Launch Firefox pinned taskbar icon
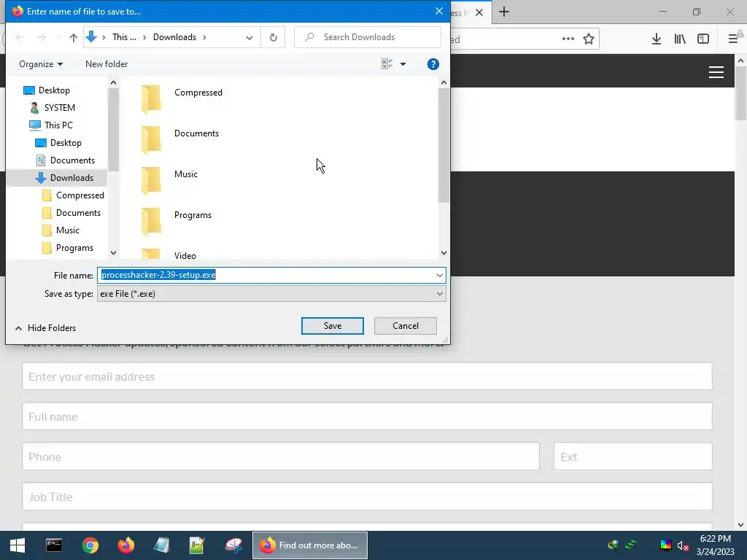The width and height of the screenshot is (747, 560). (x=125, y=545)
